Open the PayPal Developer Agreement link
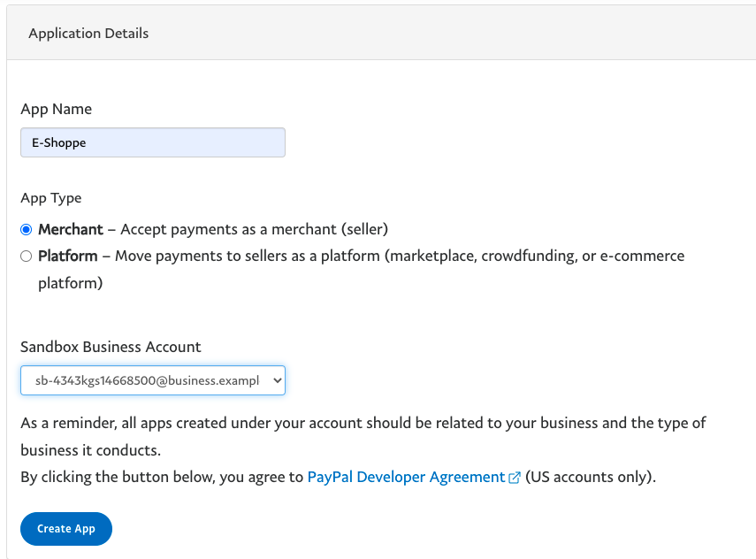 pos(406,477)
